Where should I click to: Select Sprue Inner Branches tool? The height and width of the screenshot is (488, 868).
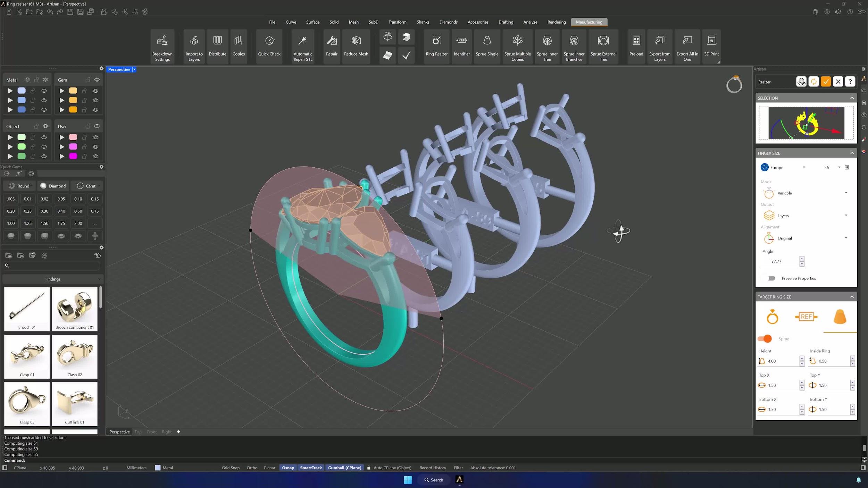574,47
